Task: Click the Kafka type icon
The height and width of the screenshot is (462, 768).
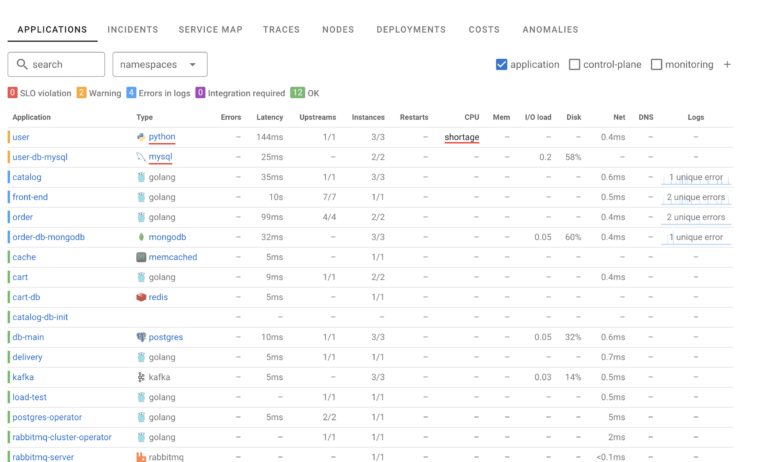Action: point(141,377)
